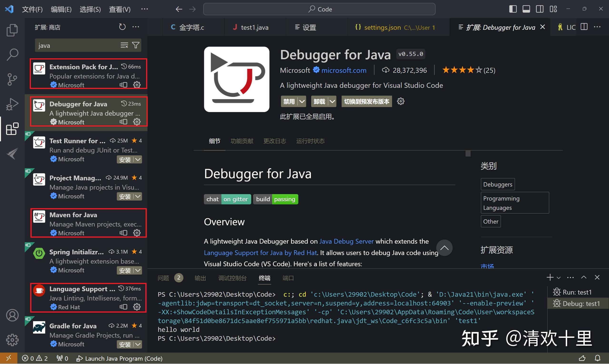This screenshot has height=364, width=609.
Task: Clear extension search results icon
Action: [124, 45]
